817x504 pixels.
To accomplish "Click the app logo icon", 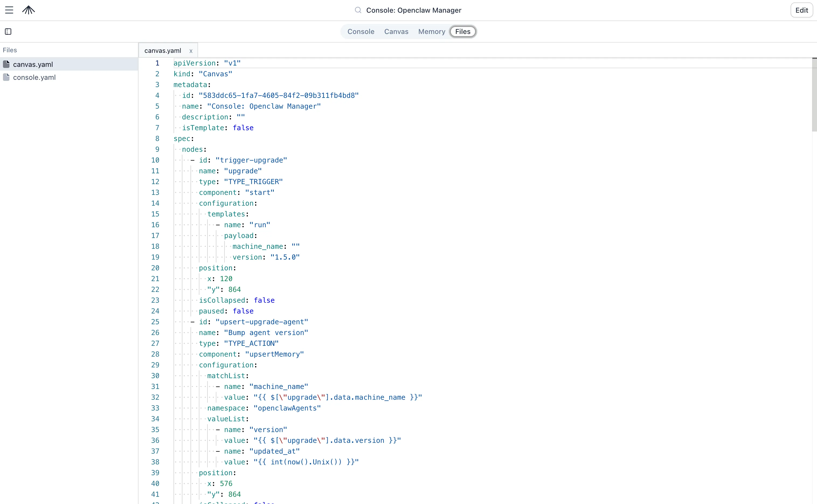I will pyautogui.click(x=29, y=10).
